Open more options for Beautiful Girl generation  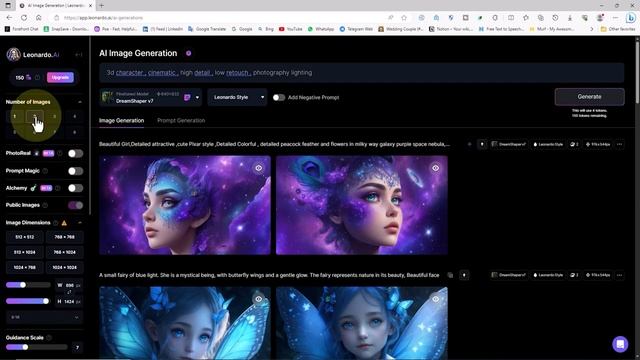click(x=620, y=144)
